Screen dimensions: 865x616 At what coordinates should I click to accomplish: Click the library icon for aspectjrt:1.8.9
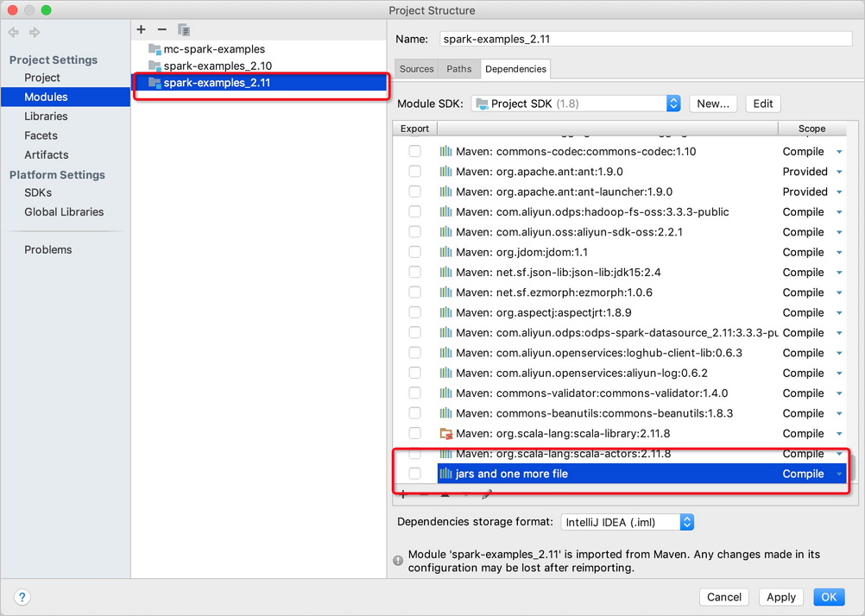pyautogui.click(x=445, y=312)
